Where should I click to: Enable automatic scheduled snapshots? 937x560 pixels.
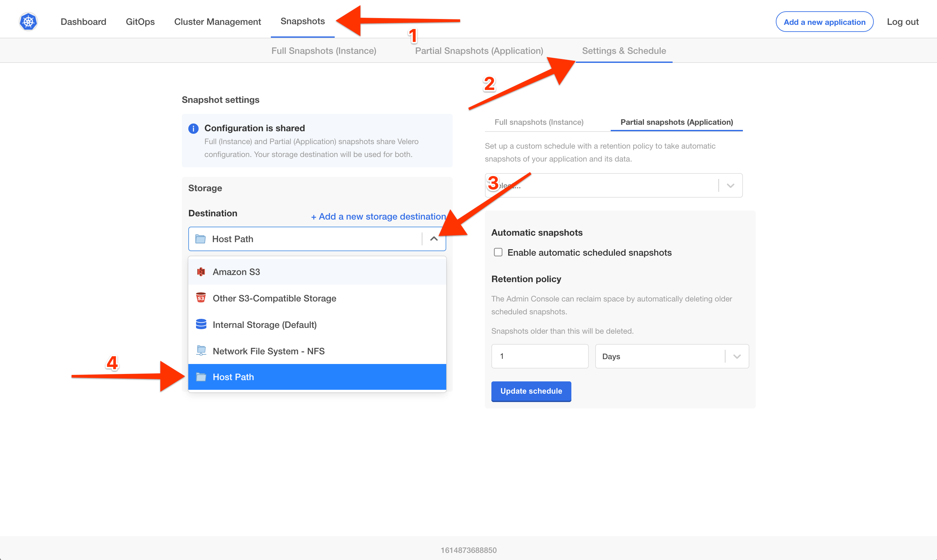coord(498,252)
